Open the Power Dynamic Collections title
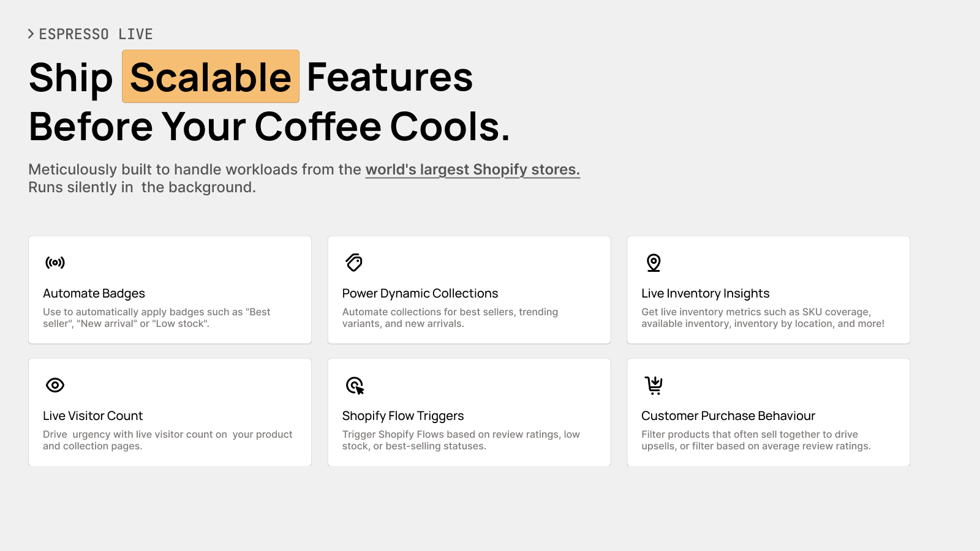The image size is (980, 551). tap(420, 293)
